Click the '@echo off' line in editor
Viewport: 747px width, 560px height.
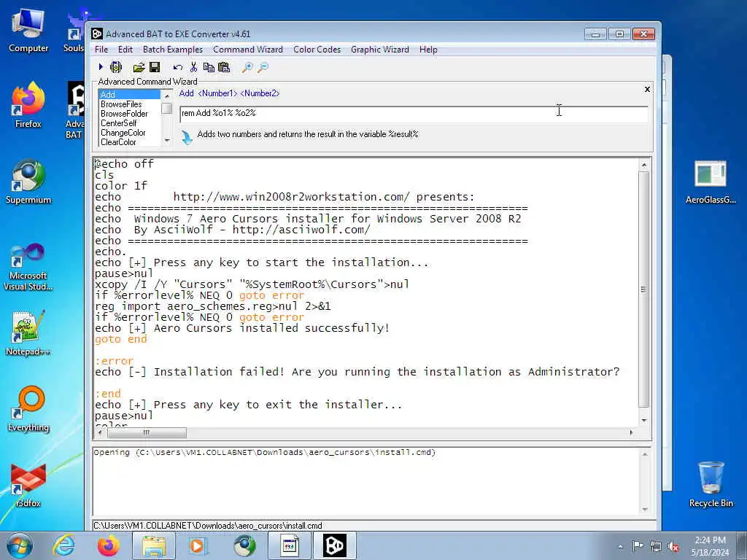pyautogui.click(x=124, y=164)
